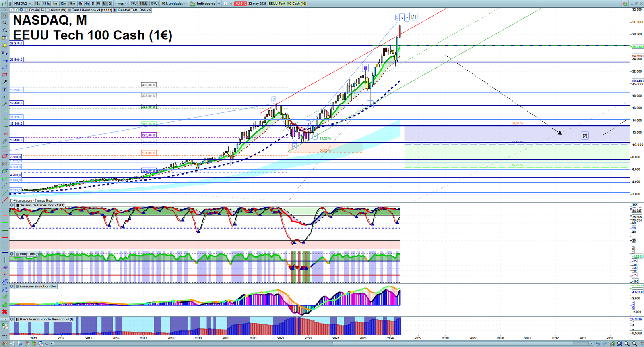
Task: Click the 26.210,0 price level label
Action: pyautogui.click(x=16, y=43)
